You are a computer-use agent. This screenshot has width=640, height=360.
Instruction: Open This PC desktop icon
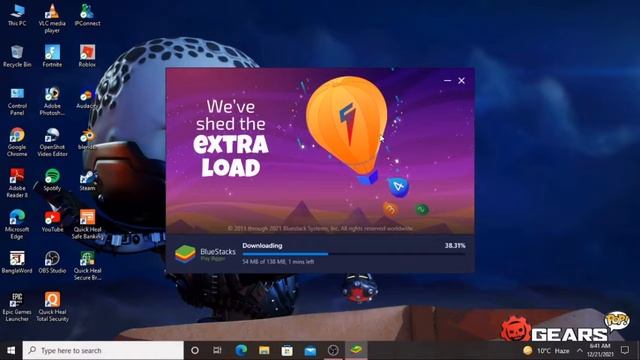point(17,15)
